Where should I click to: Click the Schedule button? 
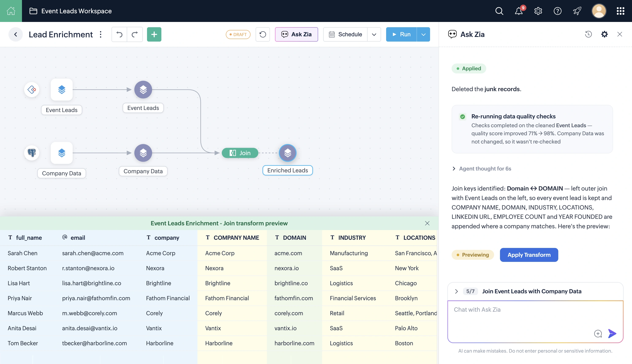coord(345,34)
